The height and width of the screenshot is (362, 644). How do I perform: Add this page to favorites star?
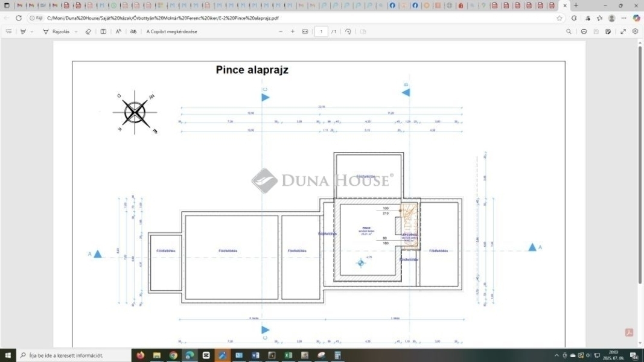click(x=560, y=18)
